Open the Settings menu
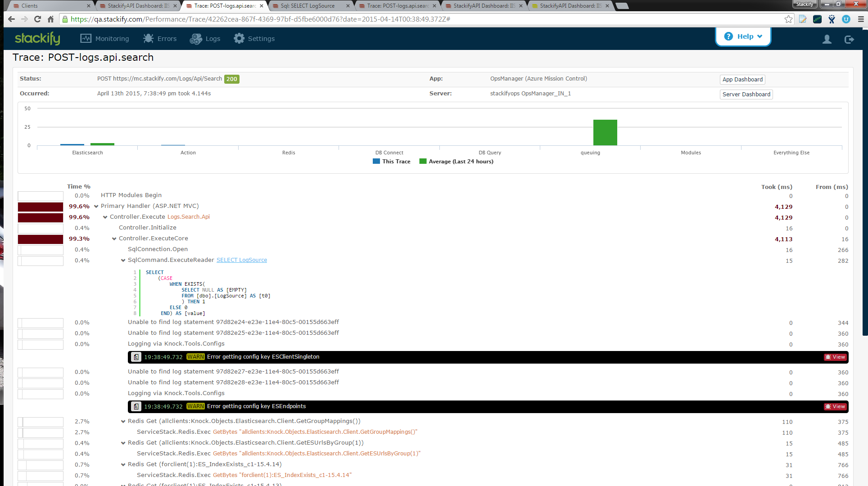The image size is (868, 486). (254, 39)
